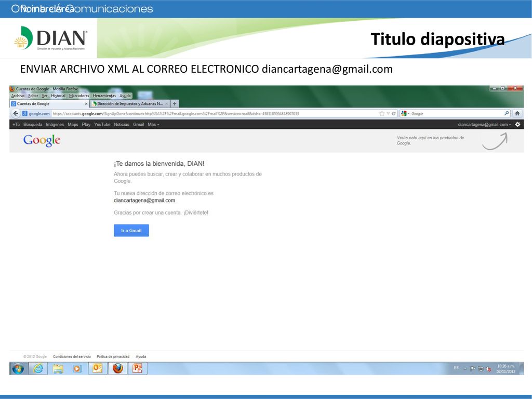
Task: Click Política de privacidad footer link
Action: (x=113, y=356)
